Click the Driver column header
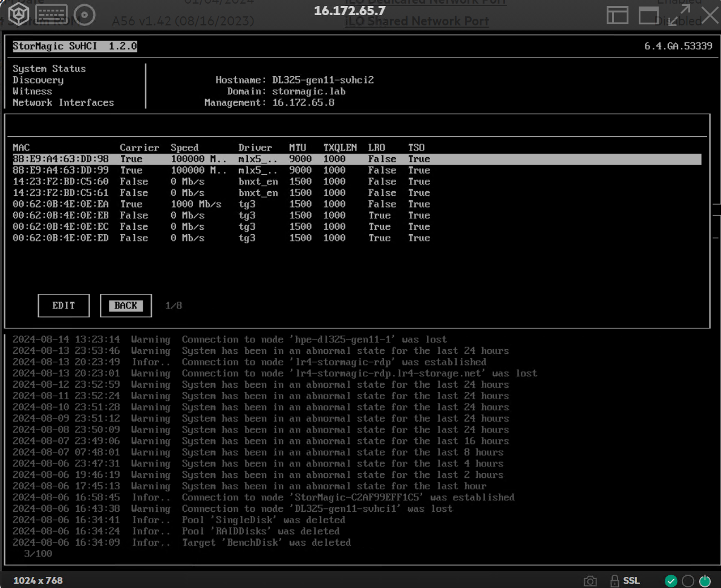The height and width of the screenshot is (588, 721). 255,148
